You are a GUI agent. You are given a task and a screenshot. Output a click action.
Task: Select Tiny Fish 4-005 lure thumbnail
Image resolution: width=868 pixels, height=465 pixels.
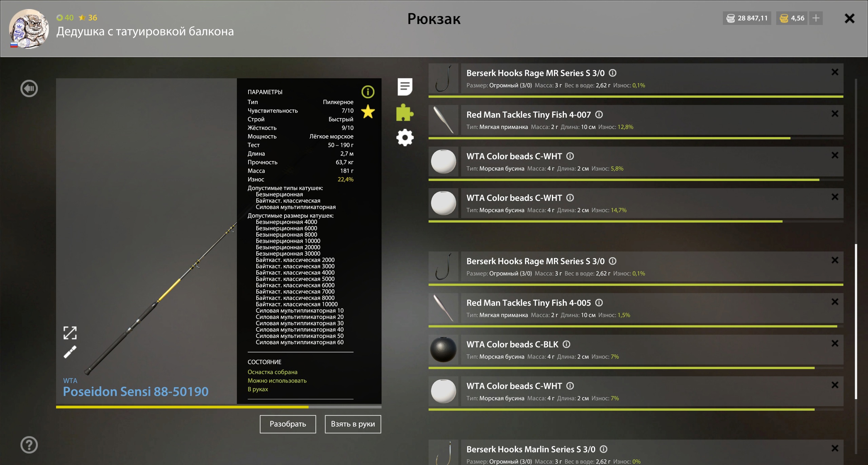coord(443,308)
